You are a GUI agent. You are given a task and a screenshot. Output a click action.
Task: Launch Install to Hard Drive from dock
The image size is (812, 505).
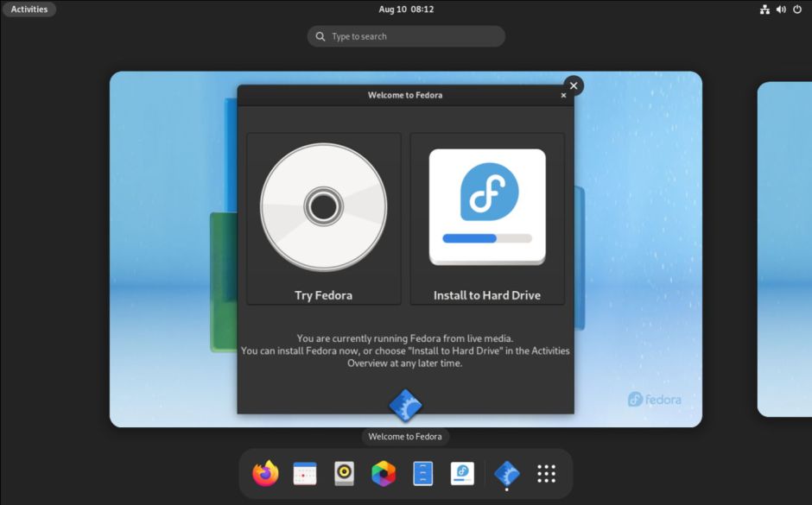pos(462,473)
